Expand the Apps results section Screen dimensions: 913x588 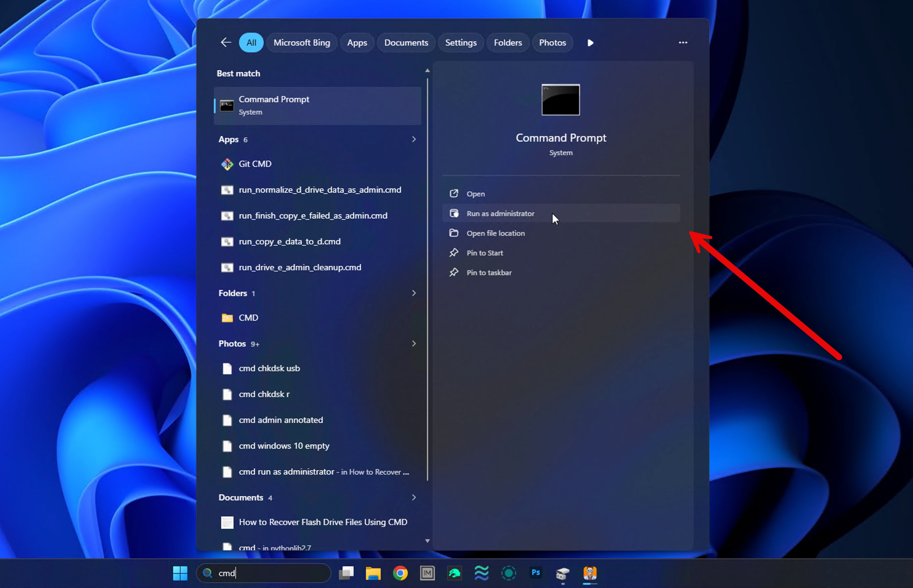click(414, 139)
